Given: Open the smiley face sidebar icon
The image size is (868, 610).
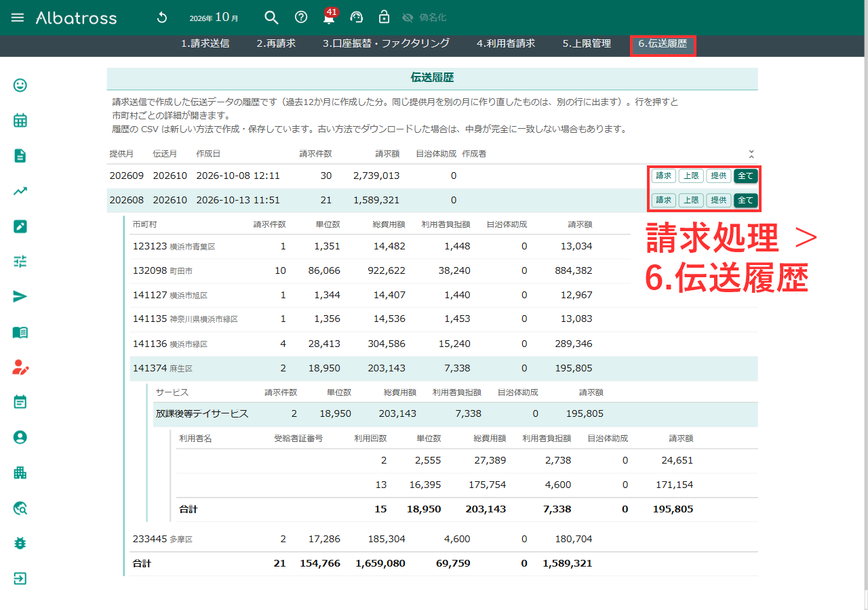Looking at the screenshot, I should click(x=20, y=85).
